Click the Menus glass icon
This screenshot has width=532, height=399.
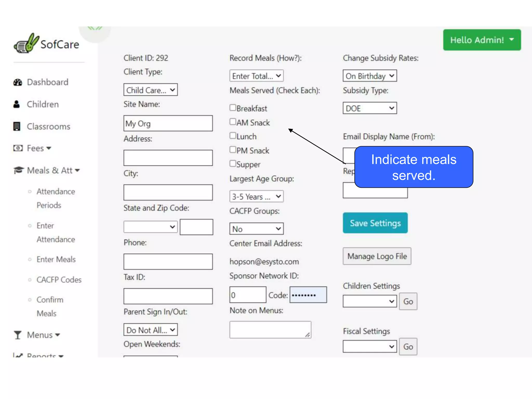tap(18, 335)
